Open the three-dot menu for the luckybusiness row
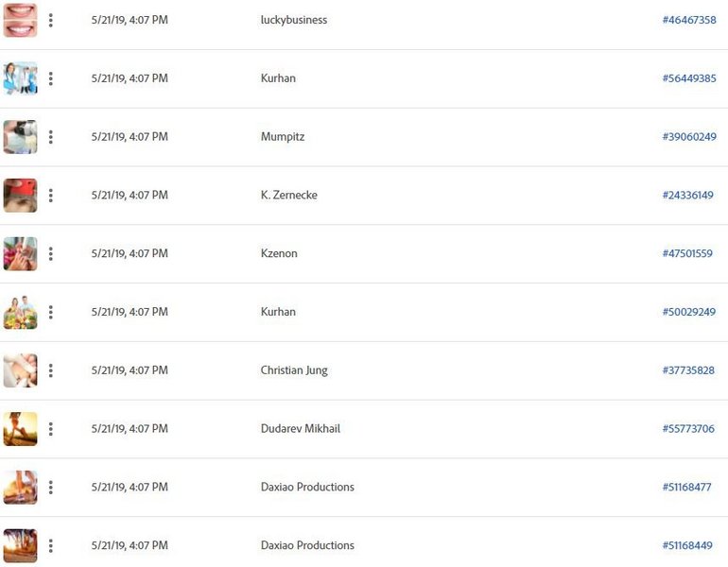 pyautogui.click(x=51, y=20)
